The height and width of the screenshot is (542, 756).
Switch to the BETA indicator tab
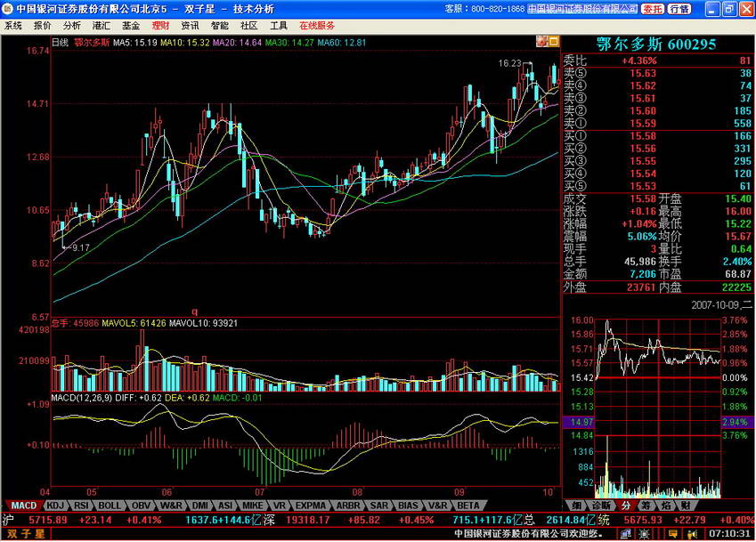pyautogui.click(x=468, y=506)
